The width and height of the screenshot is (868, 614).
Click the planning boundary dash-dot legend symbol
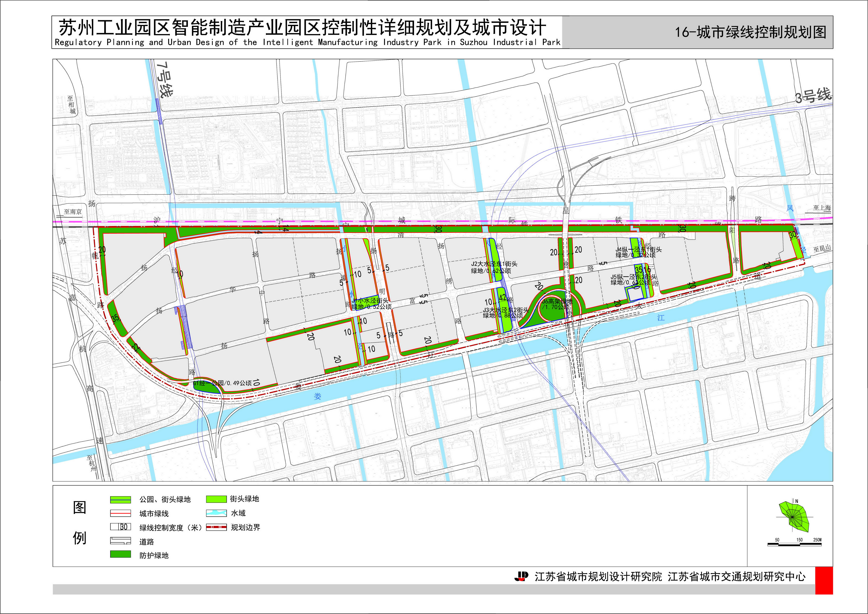[216, 527]
